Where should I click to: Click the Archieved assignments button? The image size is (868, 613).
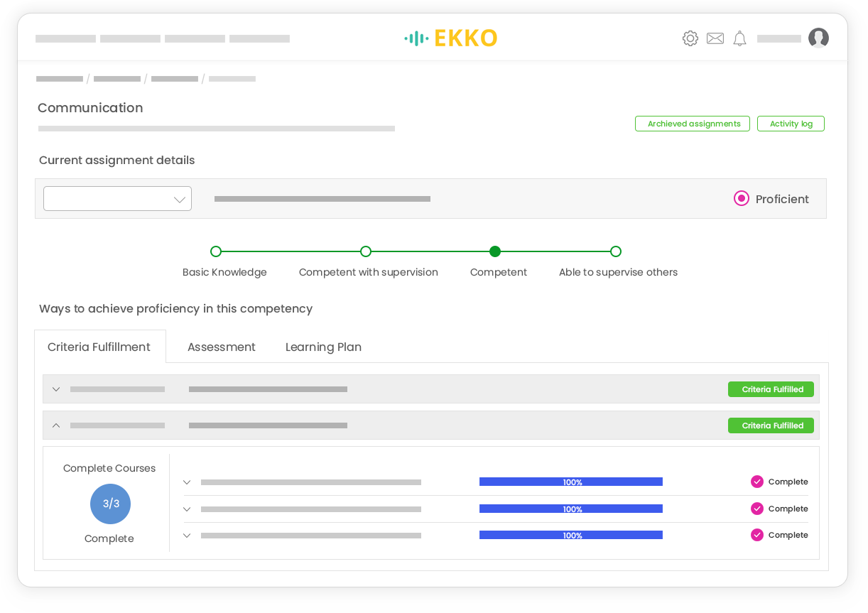point(693,124)
